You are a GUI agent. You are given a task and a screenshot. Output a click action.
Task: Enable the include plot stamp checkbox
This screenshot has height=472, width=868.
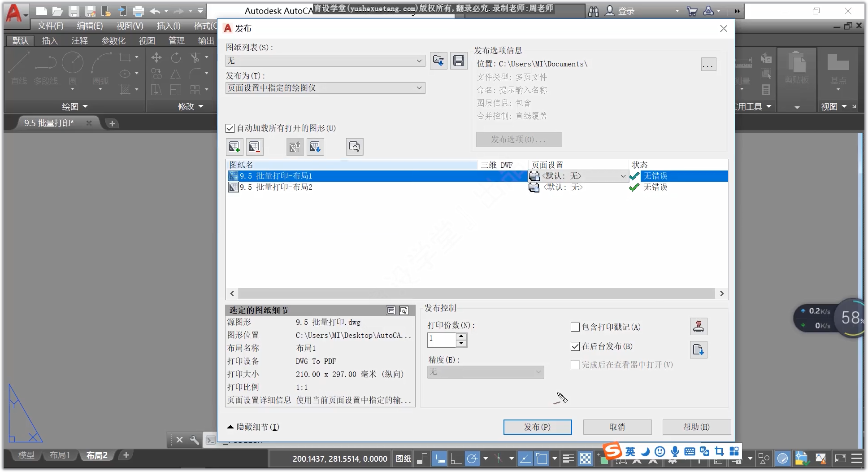(x=575, y=327)
